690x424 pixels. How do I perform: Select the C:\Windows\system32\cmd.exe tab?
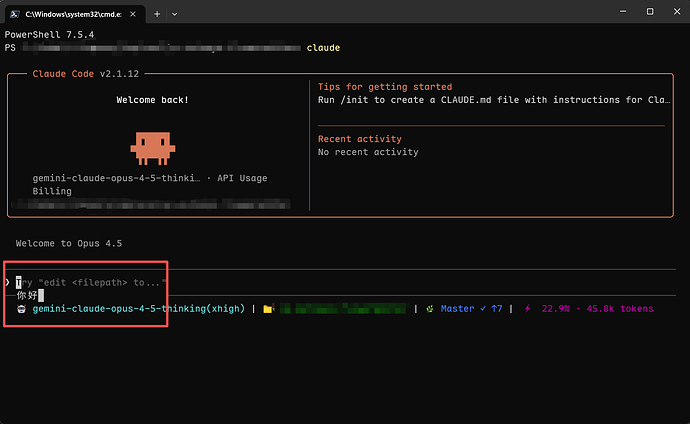point(75,14)
